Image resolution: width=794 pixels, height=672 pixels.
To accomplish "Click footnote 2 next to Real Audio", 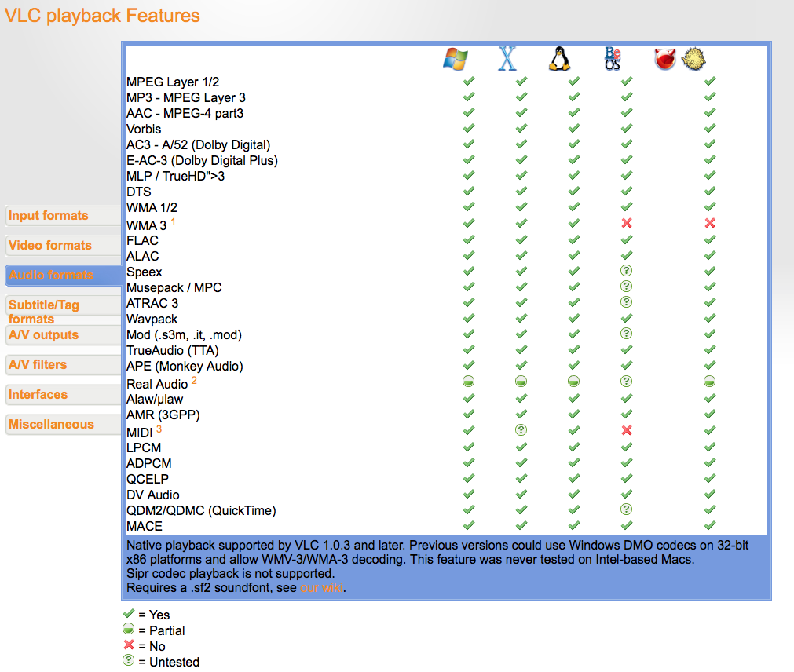I will (x=194, y=380).
